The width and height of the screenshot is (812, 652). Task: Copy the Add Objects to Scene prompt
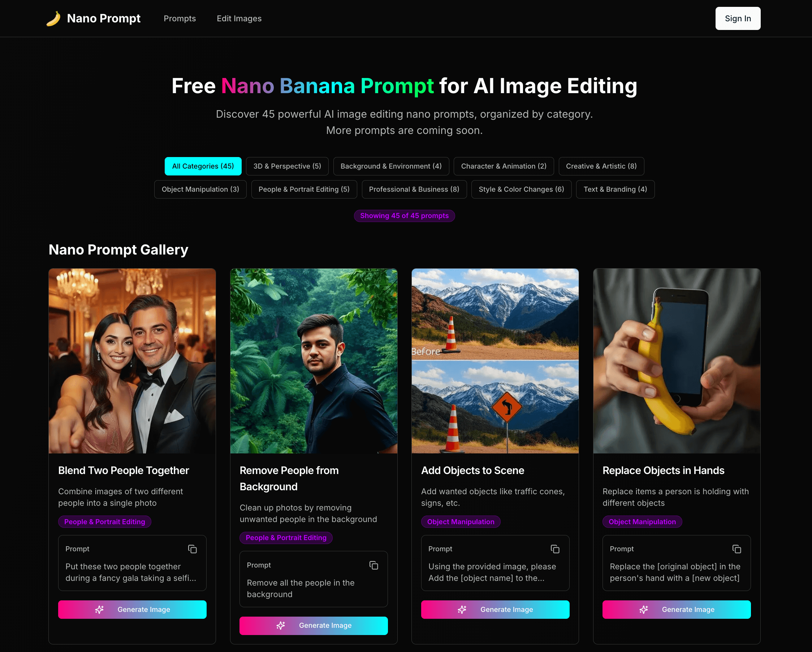coord(555,549)
